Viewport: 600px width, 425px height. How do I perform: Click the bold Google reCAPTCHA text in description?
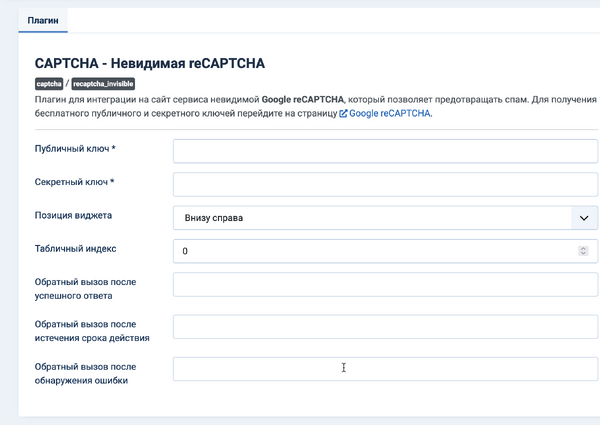(x=303, y=99)
